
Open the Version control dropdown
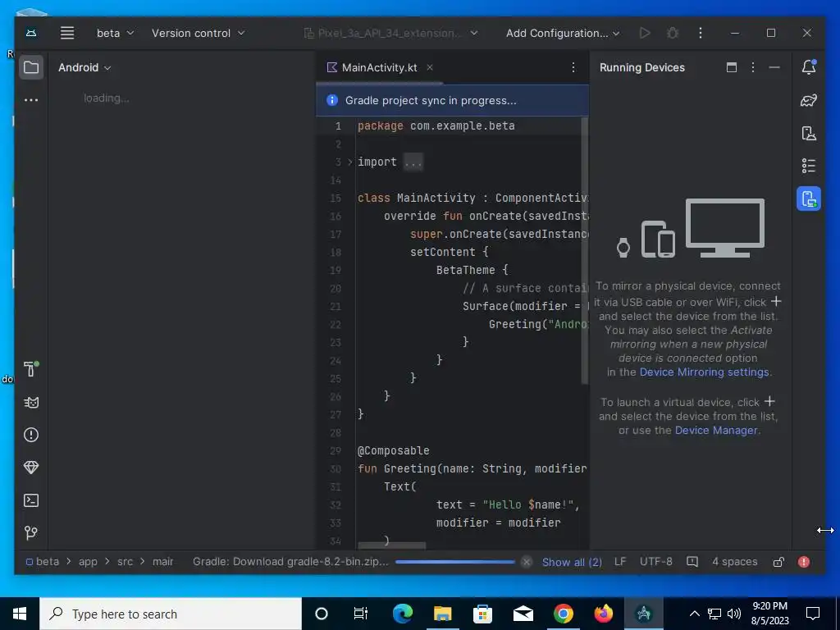tap(198, 33)
